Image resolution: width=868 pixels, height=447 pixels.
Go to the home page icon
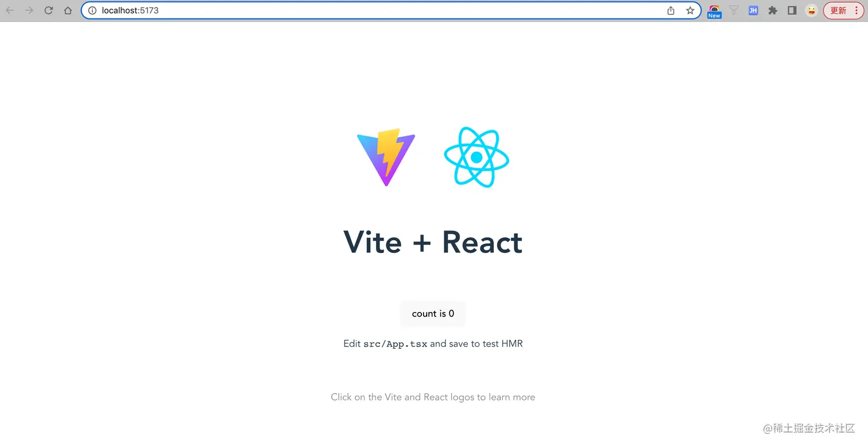(68, 10)
